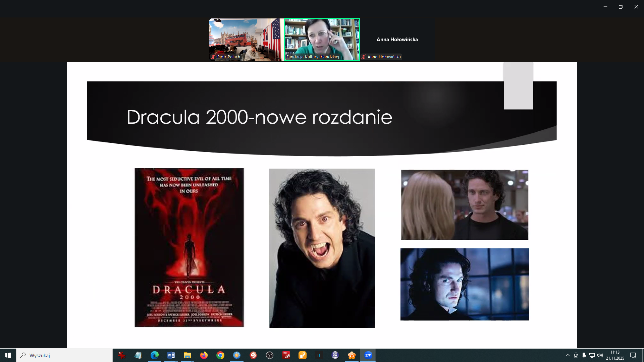
Task: Open the network status tray icon
Action: point(592,355)
